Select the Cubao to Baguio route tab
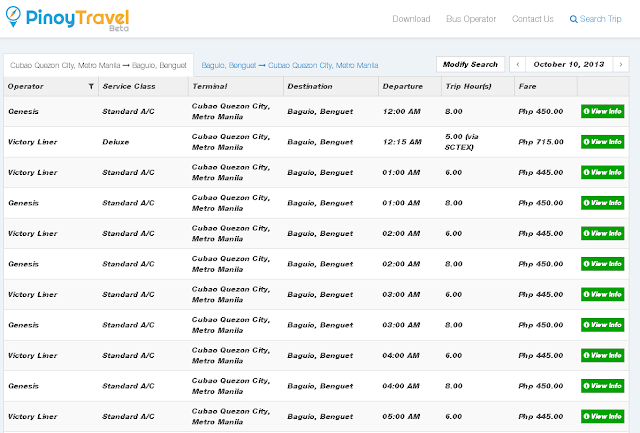This screenshot has height=433, width=640. tap(98, 65)
